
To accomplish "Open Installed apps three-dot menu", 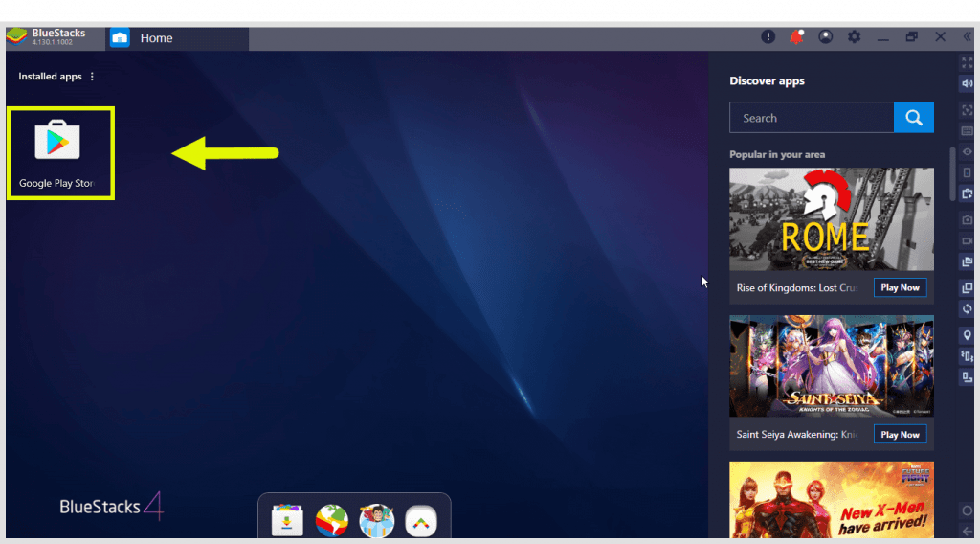I will point(93,77).
